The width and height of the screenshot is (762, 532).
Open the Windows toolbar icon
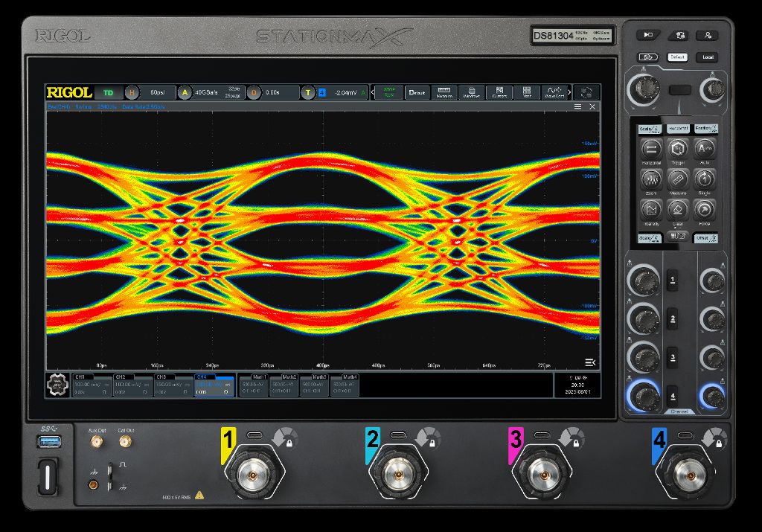(472, 92)
